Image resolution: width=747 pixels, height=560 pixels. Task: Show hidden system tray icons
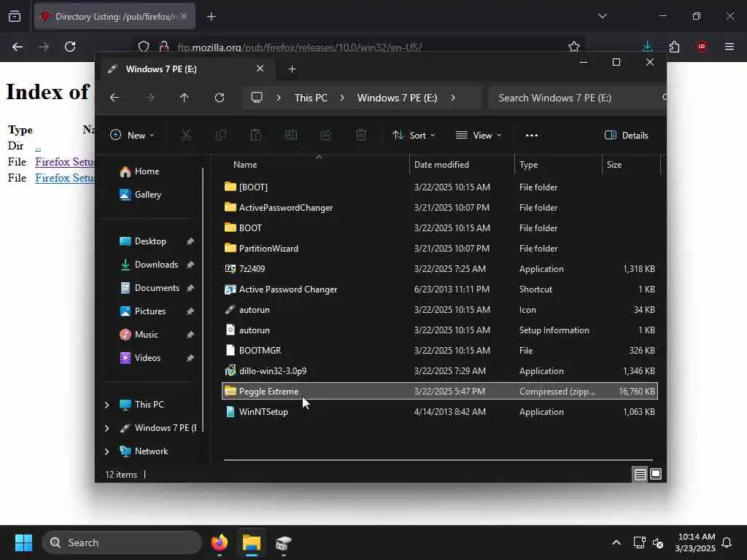click(x=616, y=542)
